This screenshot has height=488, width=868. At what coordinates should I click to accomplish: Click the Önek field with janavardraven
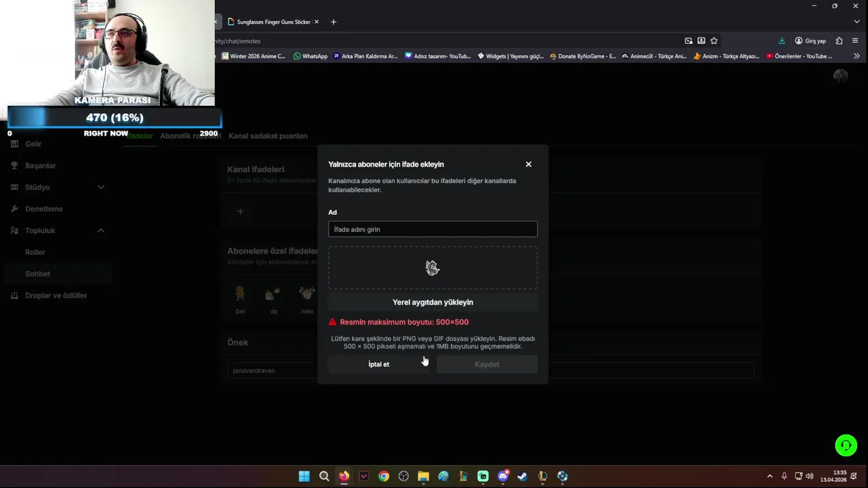point(490,370)
